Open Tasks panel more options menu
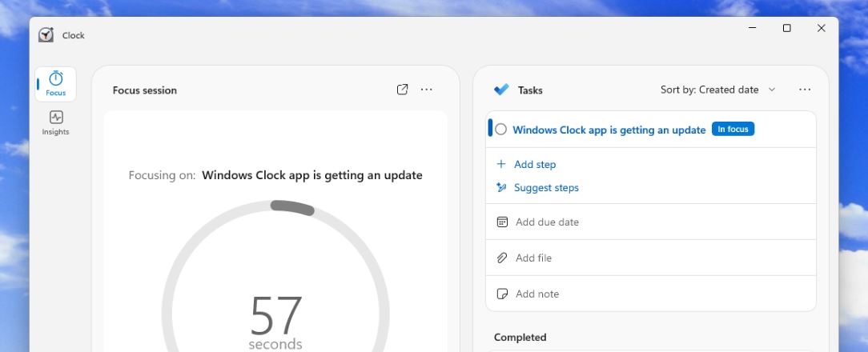This screenshot has width=868, height=352. [805, 90]
